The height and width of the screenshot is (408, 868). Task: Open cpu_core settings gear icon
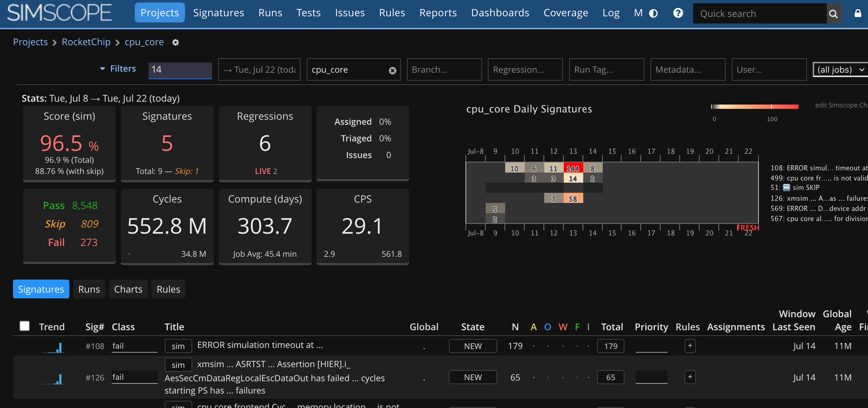[x=176, y=42]
